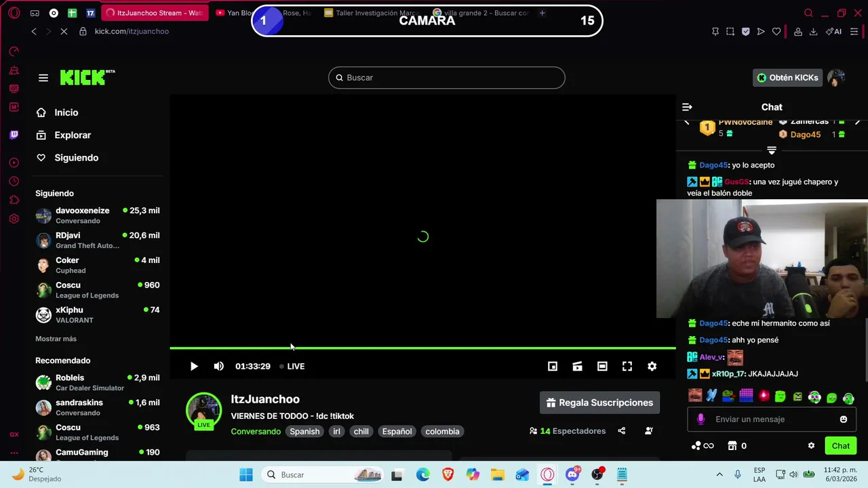This screenshot has width=868, height=488.
Task: Open Coker channel playing Cuphead
Action: tap(98, 265)
